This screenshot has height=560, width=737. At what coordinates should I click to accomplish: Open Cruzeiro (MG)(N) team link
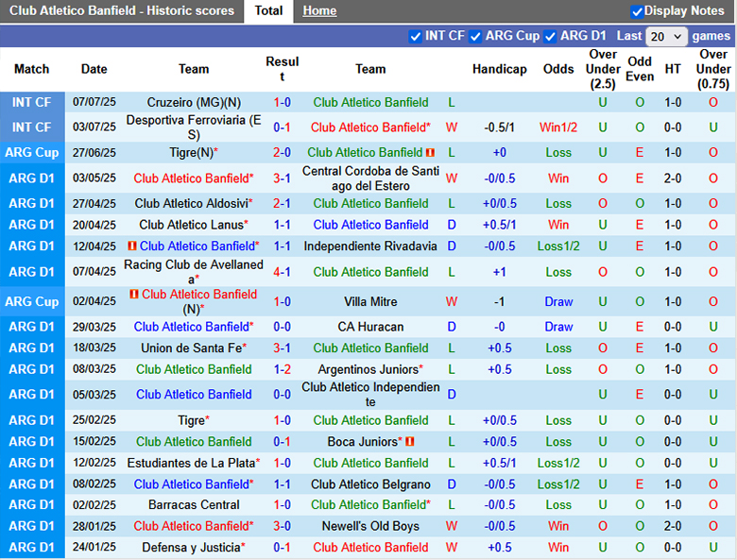194,102
